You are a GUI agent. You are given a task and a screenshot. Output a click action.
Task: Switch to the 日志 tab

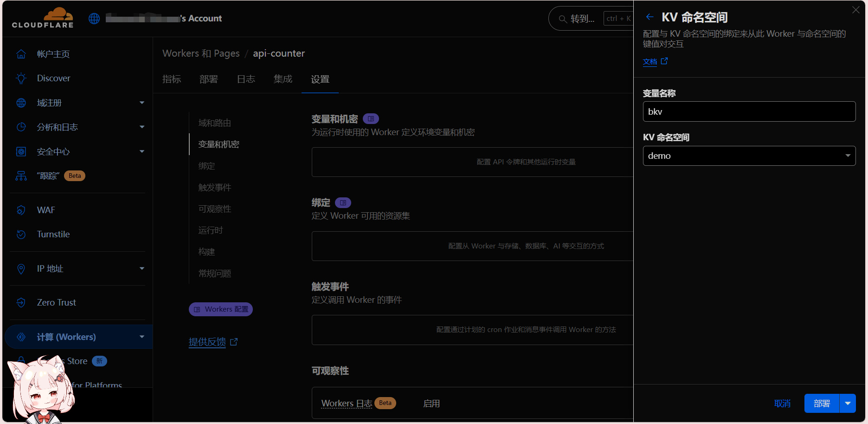point(245,79)
